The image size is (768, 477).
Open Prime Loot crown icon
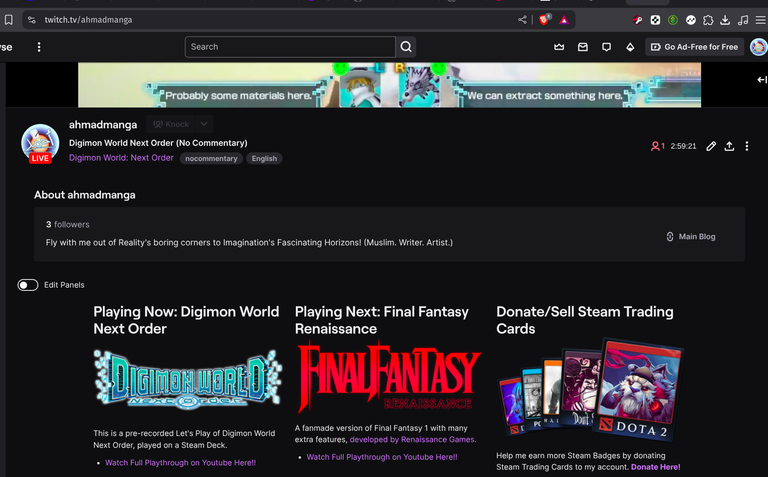[x=559, y=47]
